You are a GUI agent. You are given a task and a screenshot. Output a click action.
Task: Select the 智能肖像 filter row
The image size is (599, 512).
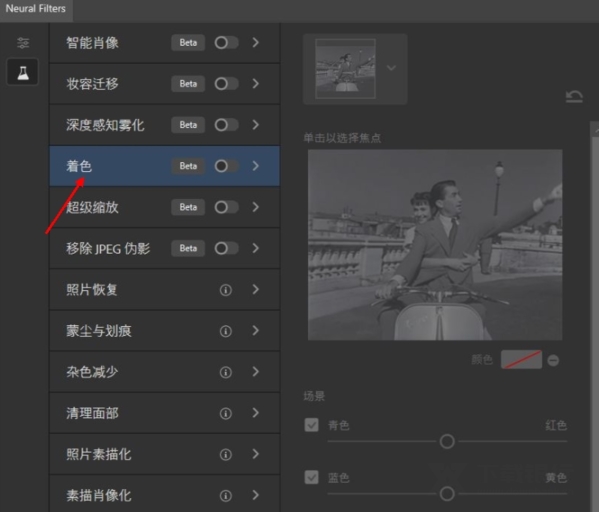click(165, 43)
